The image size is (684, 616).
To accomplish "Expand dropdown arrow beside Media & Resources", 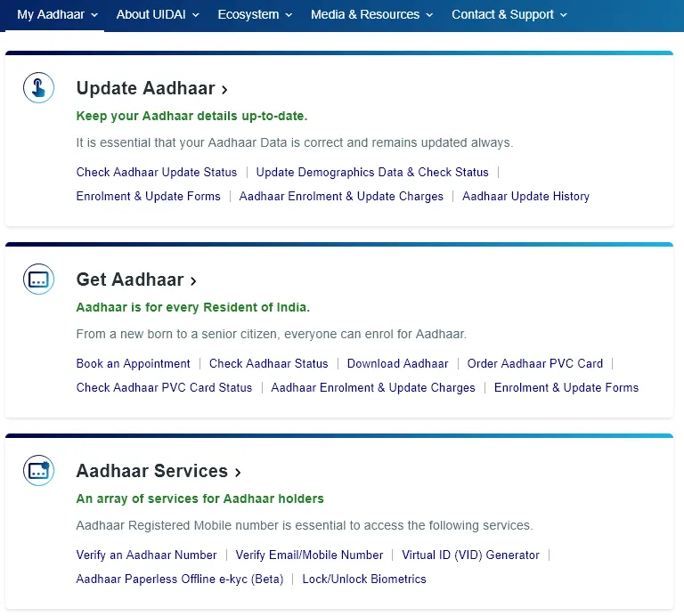I will click(x=429, y=15).
